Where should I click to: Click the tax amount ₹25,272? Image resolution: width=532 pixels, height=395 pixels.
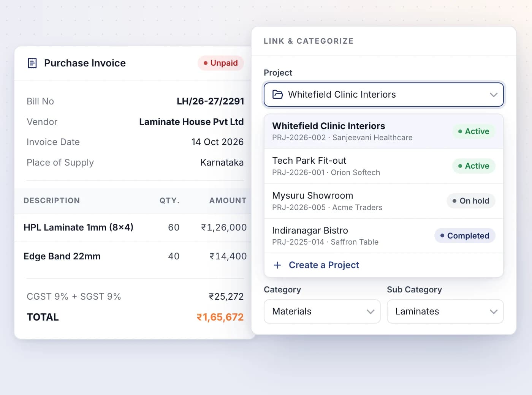tap(226, 297)
